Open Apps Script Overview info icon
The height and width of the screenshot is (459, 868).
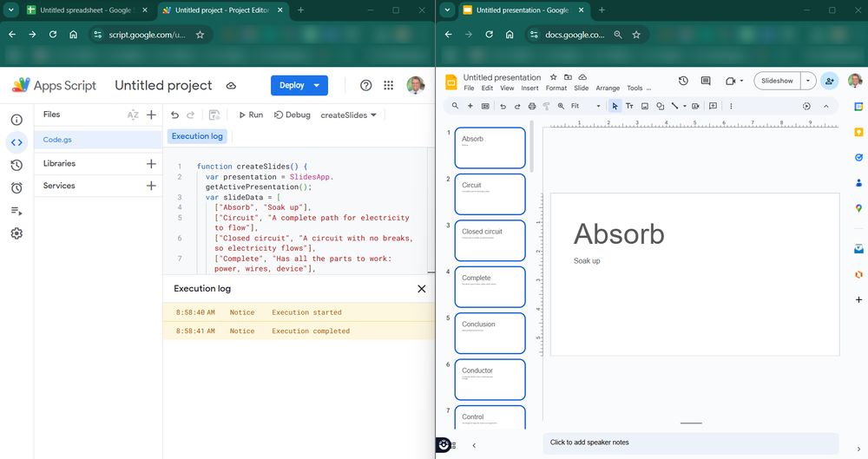click(x=16, y=120)
